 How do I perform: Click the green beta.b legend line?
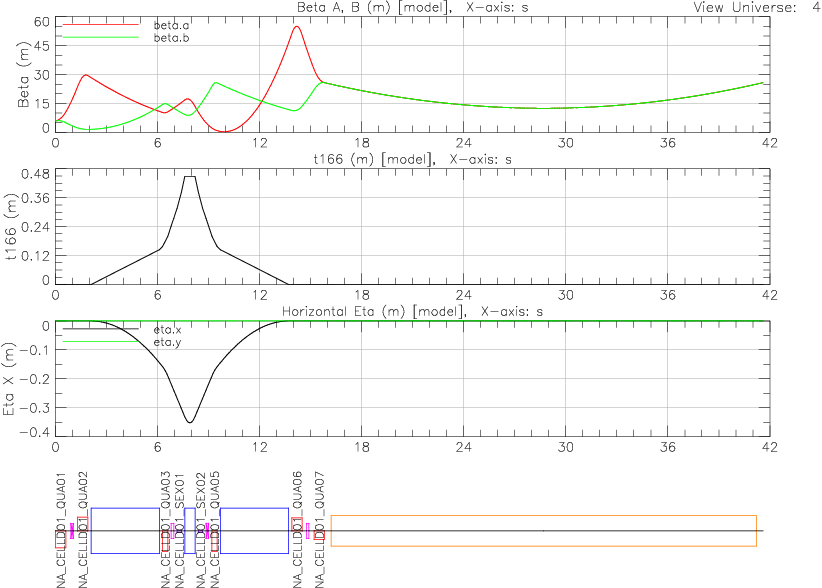(101, 37)
